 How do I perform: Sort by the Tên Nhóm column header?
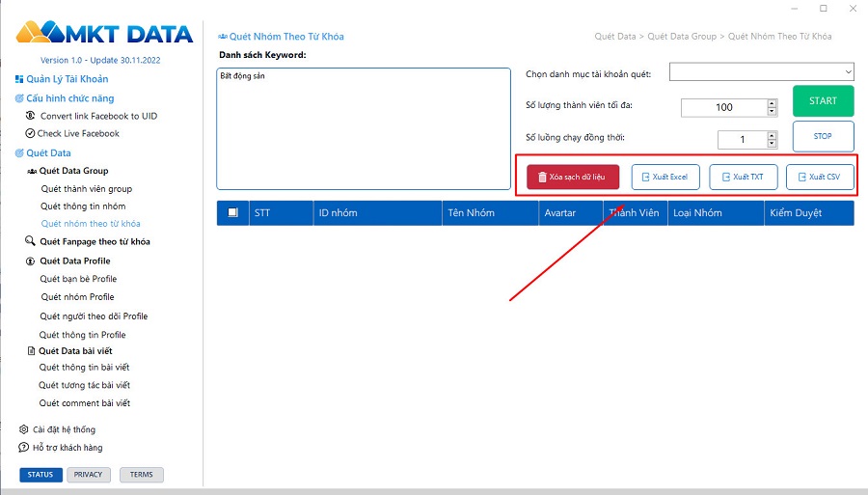[x=472, y=213]
